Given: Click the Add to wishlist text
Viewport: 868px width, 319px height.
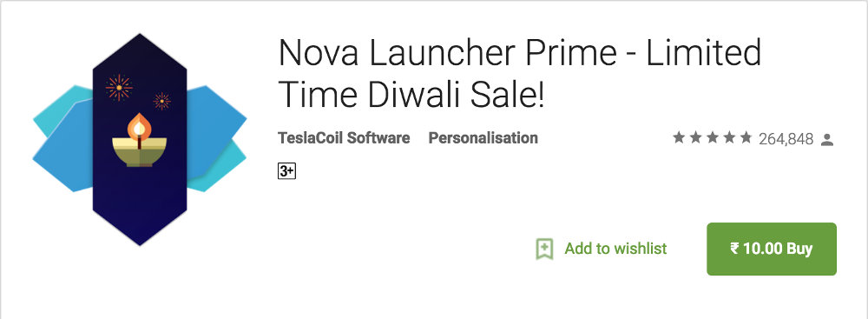Looking at the screenshot, I should point(615,249).
